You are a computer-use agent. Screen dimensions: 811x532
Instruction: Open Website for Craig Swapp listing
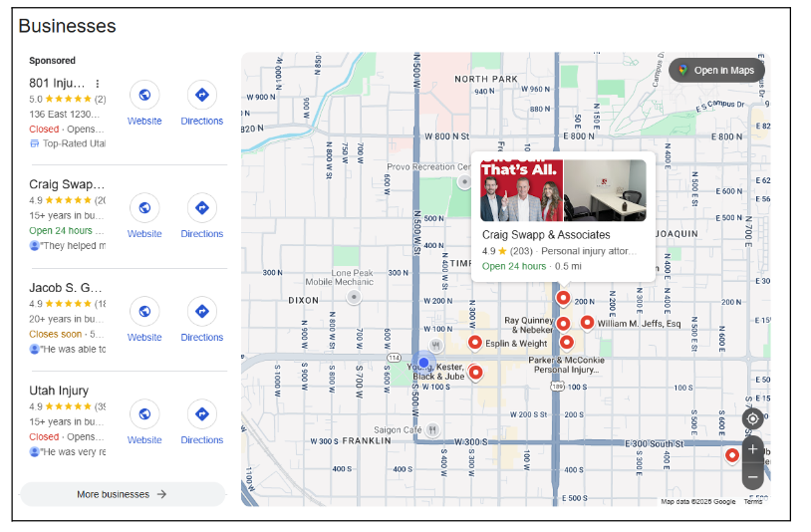point(144,216)
